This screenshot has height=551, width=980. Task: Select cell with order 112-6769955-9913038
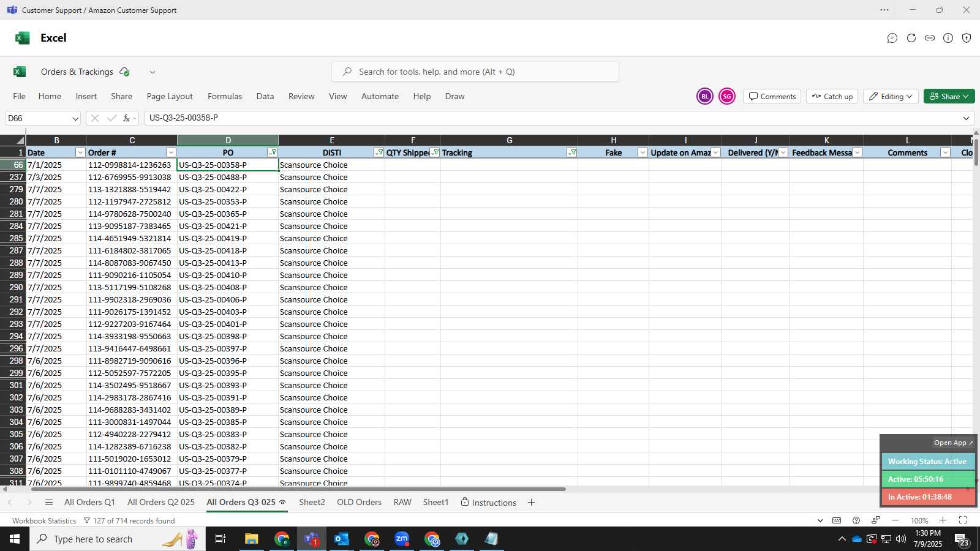(x=132, y=177)
